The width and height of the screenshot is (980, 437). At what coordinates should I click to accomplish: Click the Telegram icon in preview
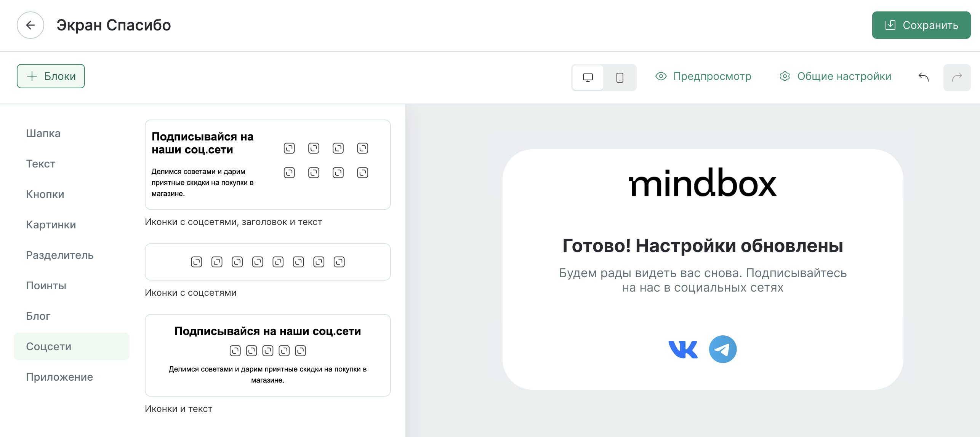(x=722, y=349)
